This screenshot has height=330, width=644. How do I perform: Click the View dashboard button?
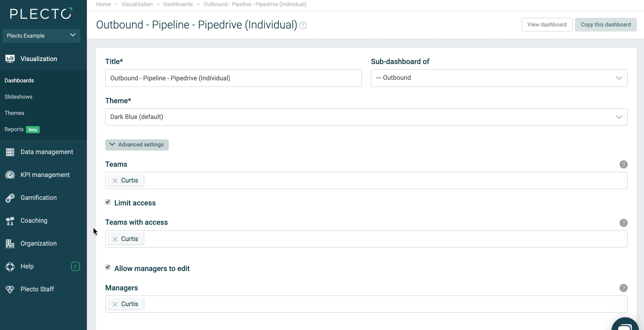pyautogui.click(x=547, y=25)
